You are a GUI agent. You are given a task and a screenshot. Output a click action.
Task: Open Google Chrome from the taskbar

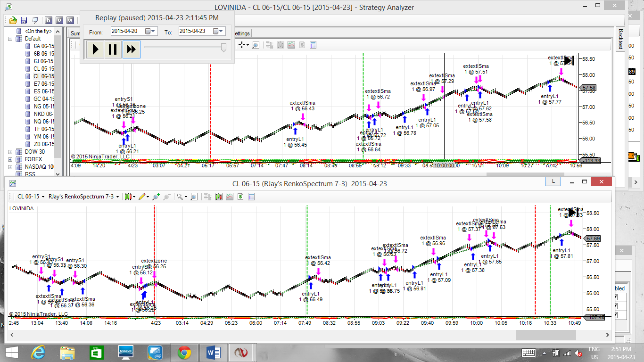[x=184, y=353]
